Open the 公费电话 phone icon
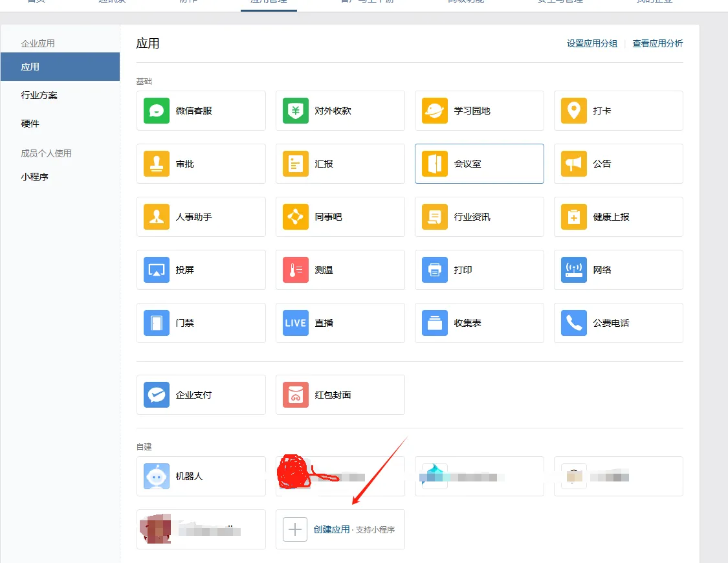The width and height of the screenshot is (728, 563). pos(574,322)
